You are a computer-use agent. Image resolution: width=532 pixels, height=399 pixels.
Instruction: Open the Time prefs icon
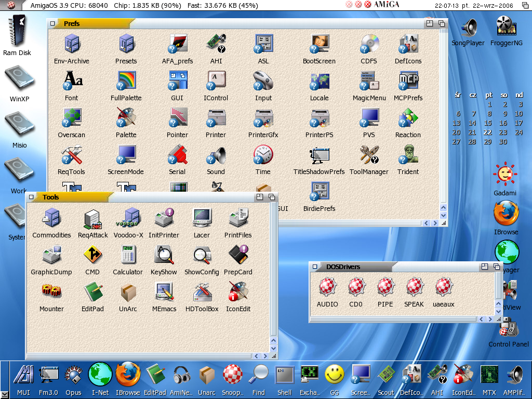[263, 154]
